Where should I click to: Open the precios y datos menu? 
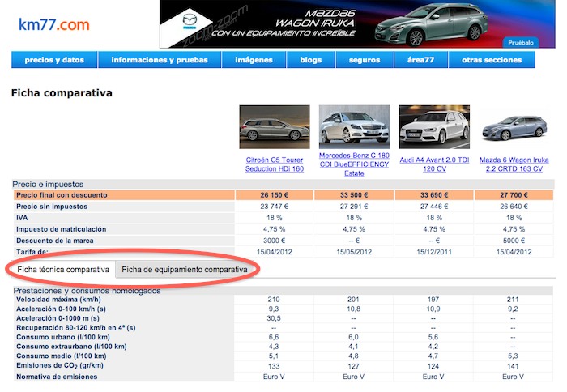pos(54,60)
